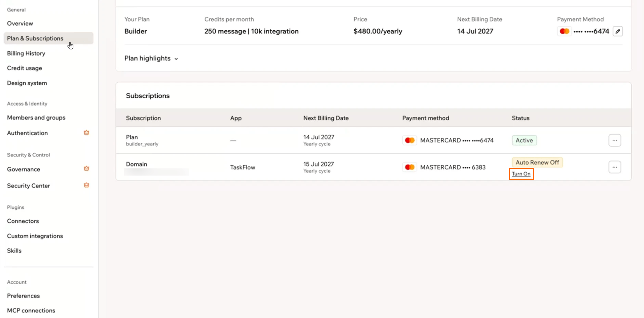The width and height of the screenshot is (644, 318).
Task: Click the premium crown icon beside Authentication
Action: 86,133
